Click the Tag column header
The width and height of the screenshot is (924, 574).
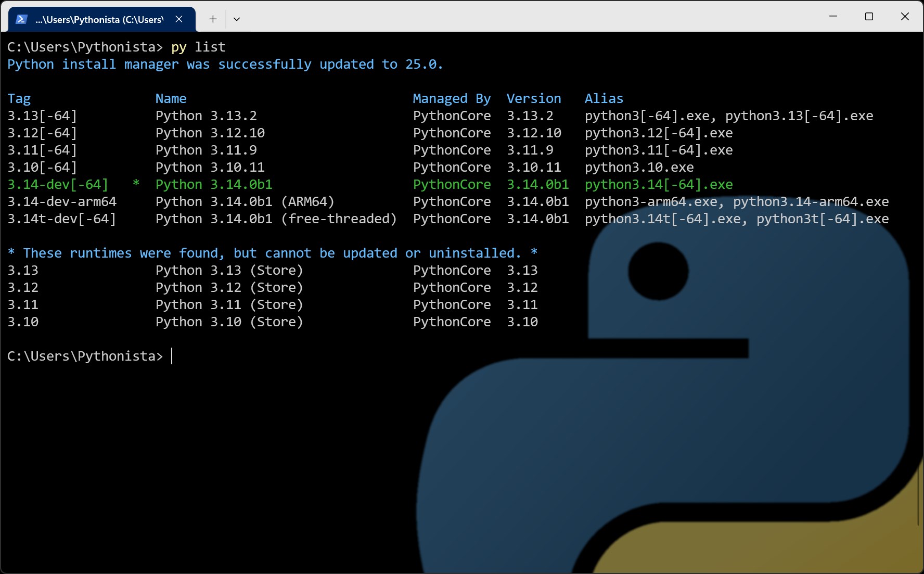(19, 98)
